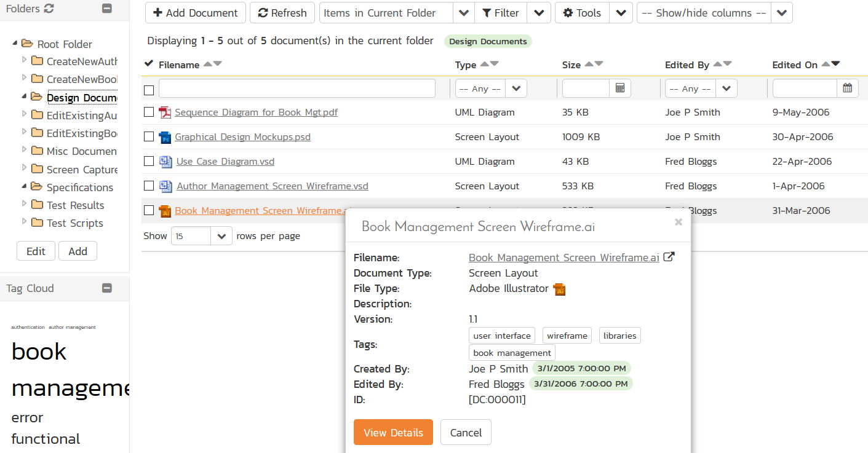Click the PDF icon for Sequence Diagram
868x453 pixels.
(x=164, y=112)
